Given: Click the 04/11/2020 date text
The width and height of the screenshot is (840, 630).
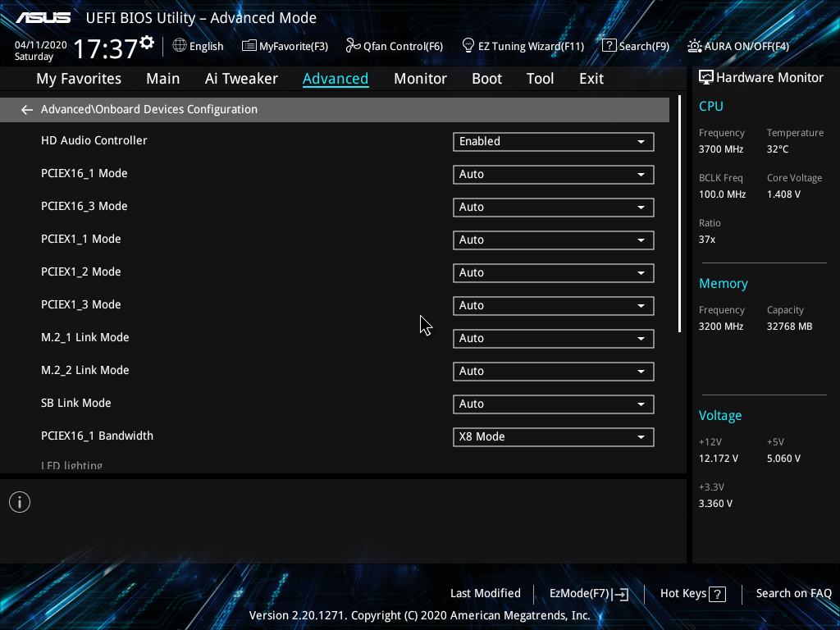Looking at the screenshot, I should 41,45.
